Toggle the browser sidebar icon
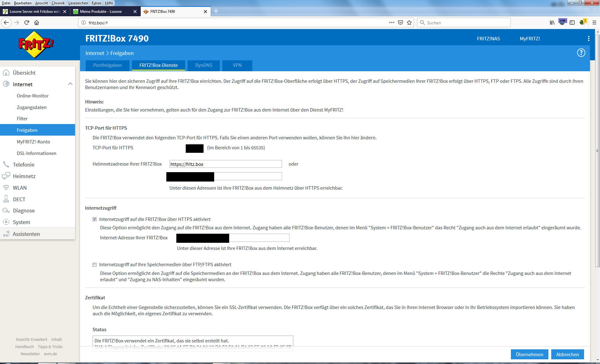 (x=572, y=22)
